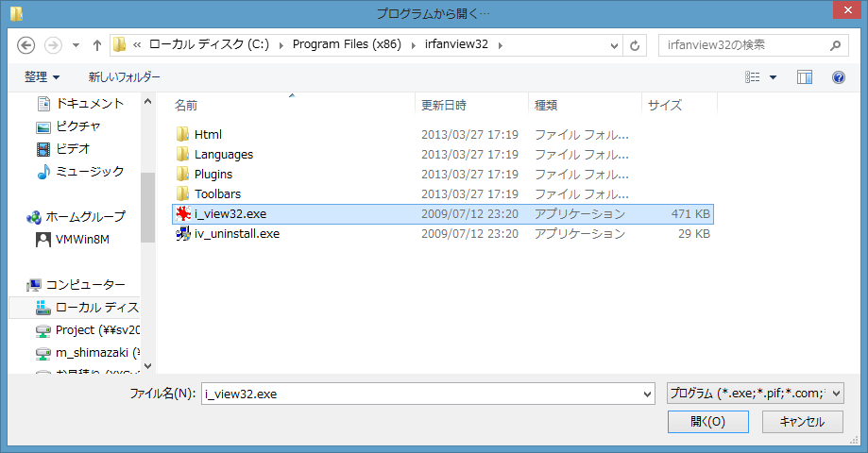Go back with the left arrow button
868x453 pixels.
26,45
